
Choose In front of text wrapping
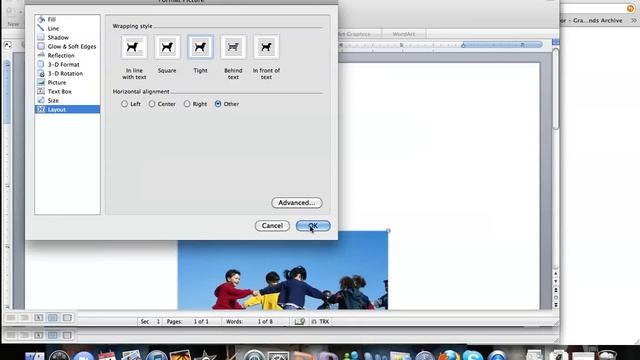point(266,47)
